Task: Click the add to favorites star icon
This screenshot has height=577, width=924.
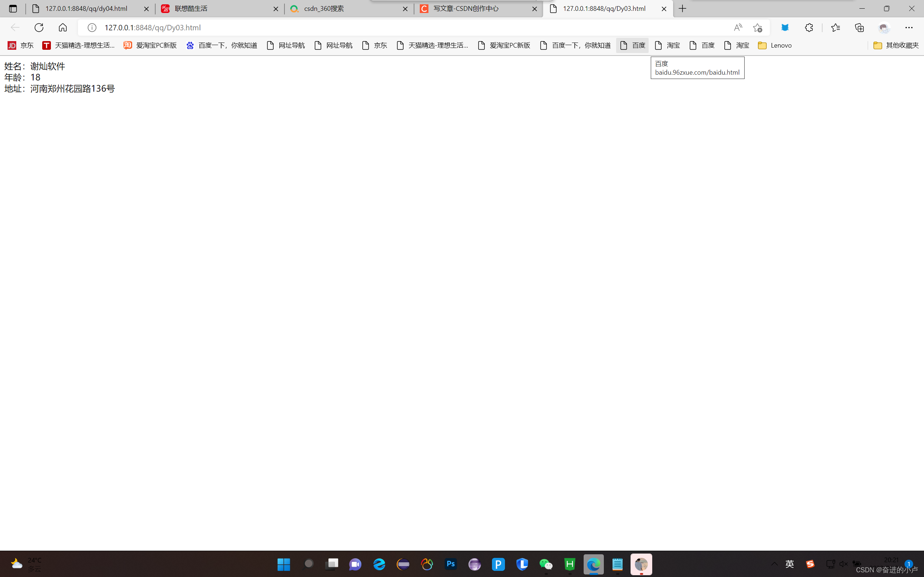Action: (758, 27)
